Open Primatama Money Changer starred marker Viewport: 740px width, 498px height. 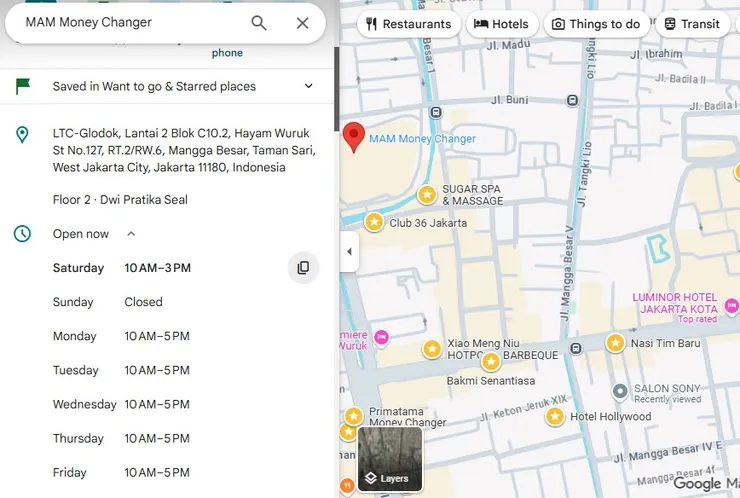[x=353, y=416]
